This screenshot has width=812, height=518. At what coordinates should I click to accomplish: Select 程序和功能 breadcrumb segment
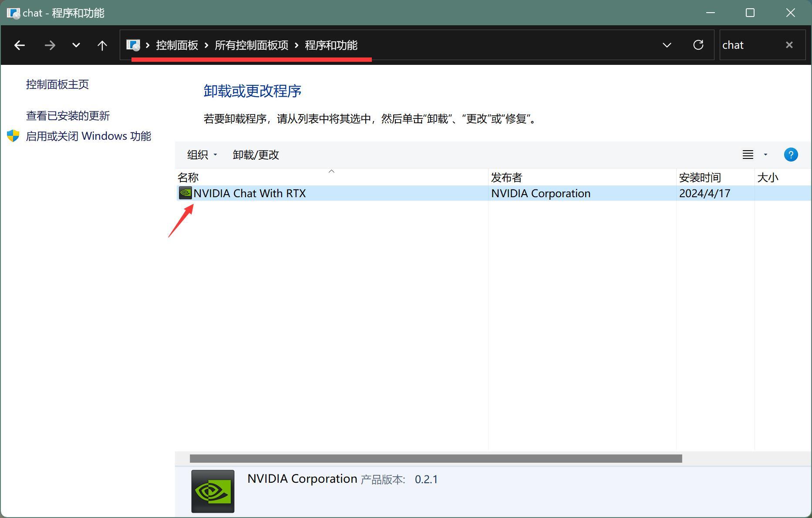[x=331, y=45]
